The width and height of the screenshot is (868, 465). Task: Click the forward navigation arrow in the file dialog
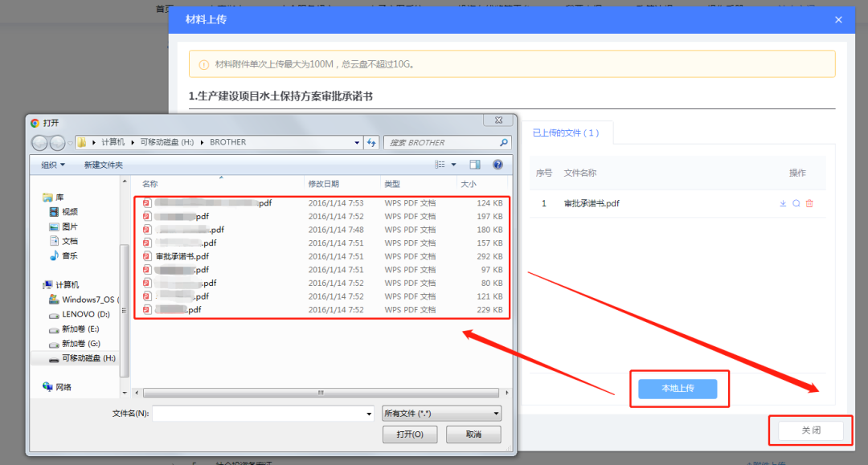point(57,143)
